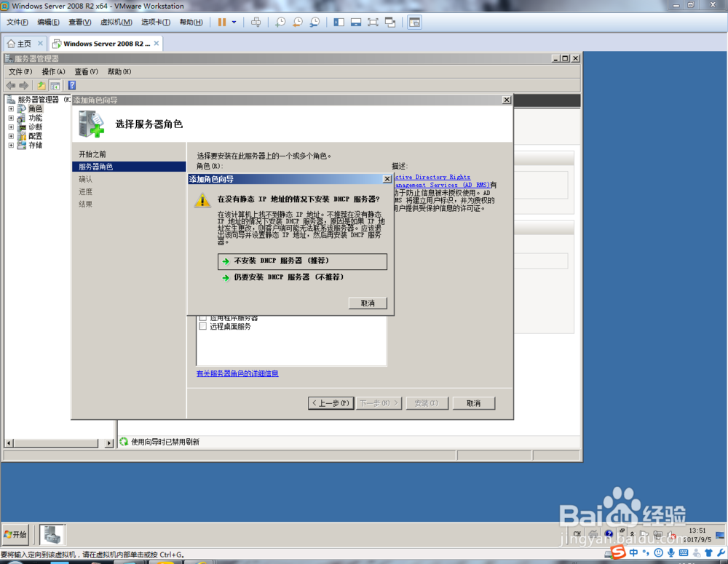Select 服务器角色 wizard step

[129, 167]
